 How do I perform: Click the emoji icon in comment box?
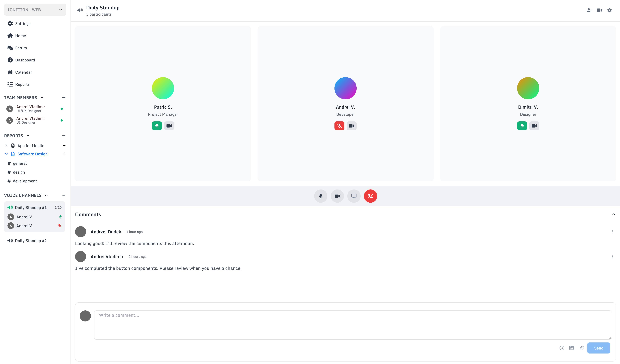click(562, 348)
